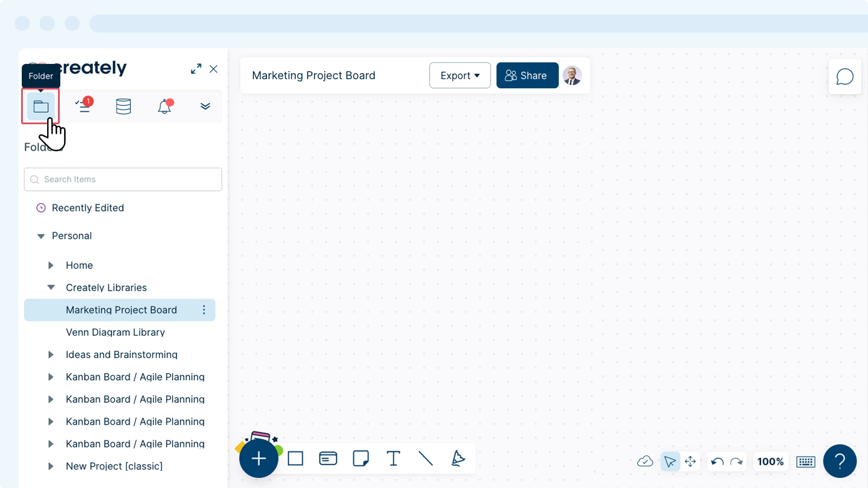This screenshot has height=488, width=868.
Task: Open the 100% zoom level control
Action: [x=770, y=461]
